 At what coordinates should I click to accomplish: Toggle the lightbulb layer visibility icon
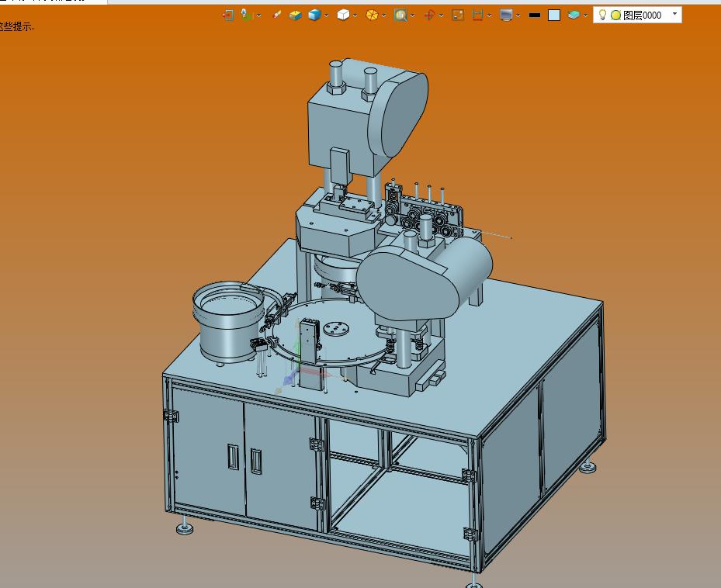[x=602, y=15]
